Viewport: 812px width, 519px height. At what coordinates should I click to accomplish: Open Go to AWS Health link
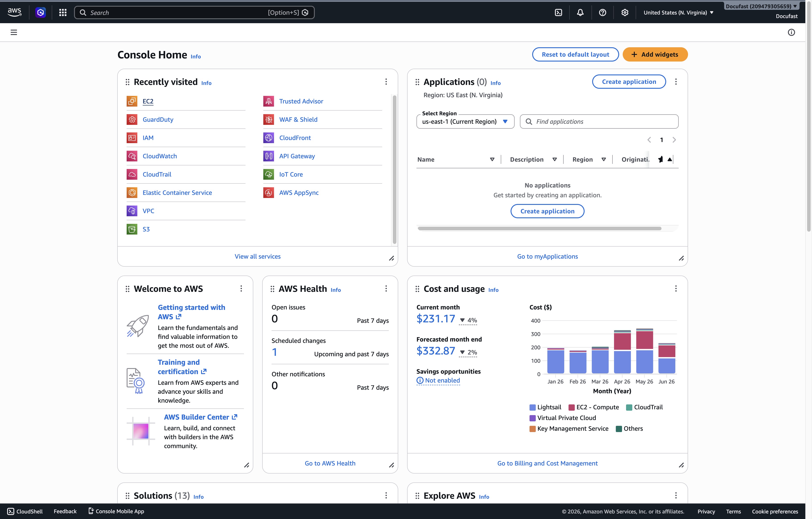[x=330, y=463]
